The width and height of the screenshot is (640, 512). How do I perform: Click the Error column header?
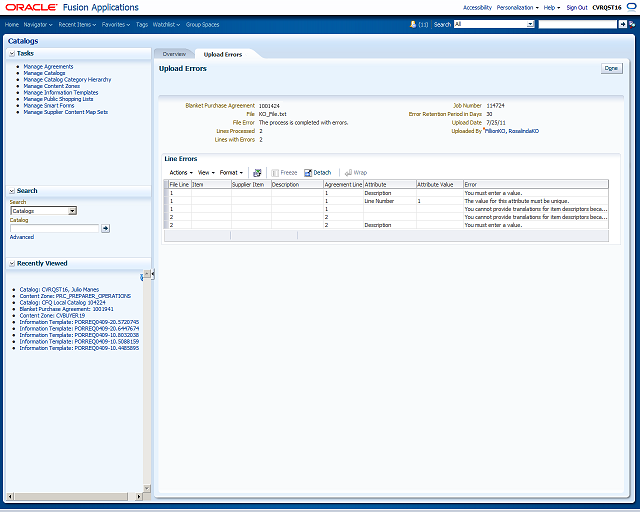pyautogui.click(x=536, y=185)
